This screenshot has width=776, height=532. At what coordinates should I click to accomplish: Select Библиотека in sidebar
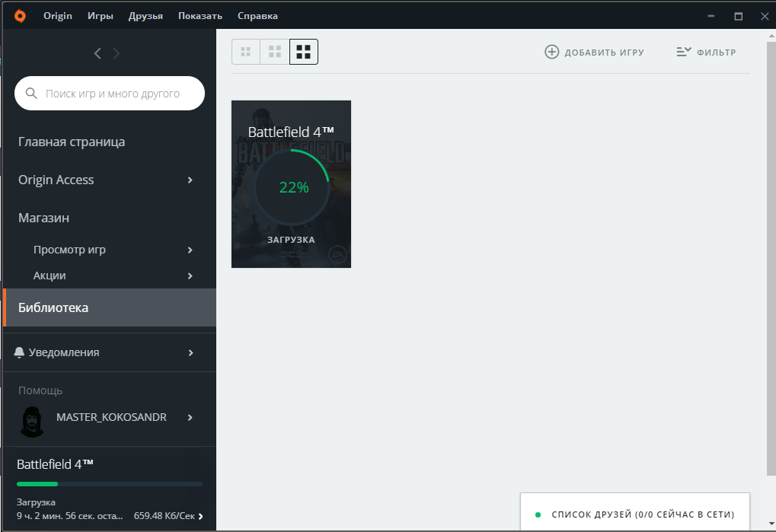[x=110, y=307]
